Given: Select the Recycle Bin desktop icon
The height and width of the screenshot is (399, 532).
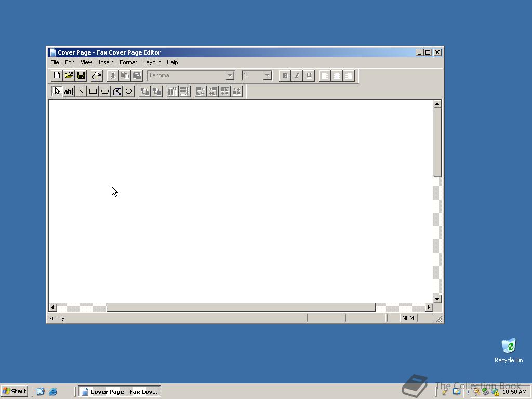Looking at the screenshot, I should click(508, 351).
